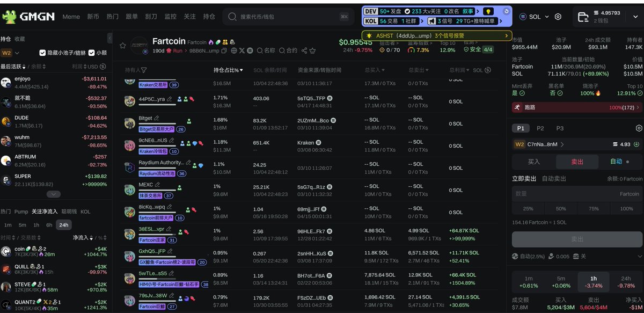The image size is (644, 313).
Task: Click the 蓝筹指数 7.3% gauge
Action: [x=419, y=50]
